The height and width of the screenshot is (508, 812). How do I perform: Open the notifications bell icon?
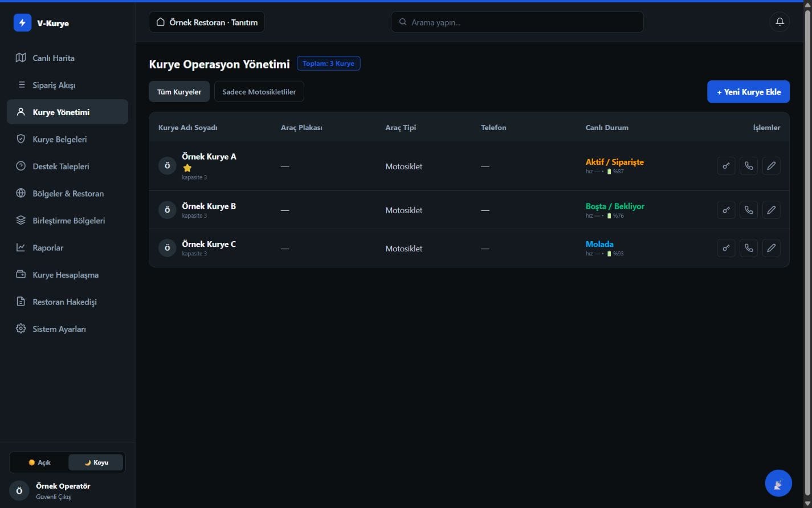(780, 22)
